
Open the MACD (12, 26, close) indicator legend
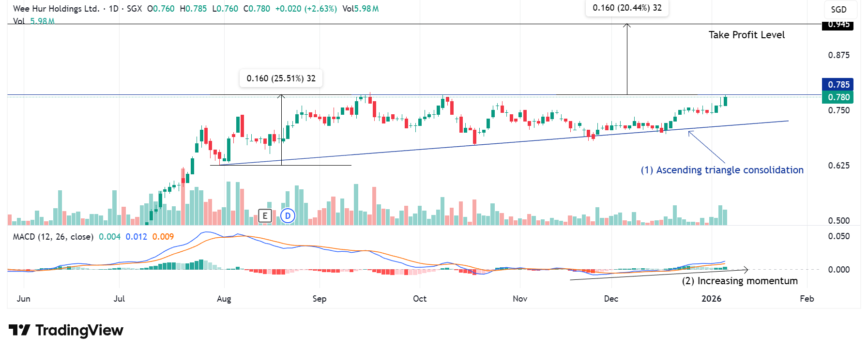tap(53, 237)
